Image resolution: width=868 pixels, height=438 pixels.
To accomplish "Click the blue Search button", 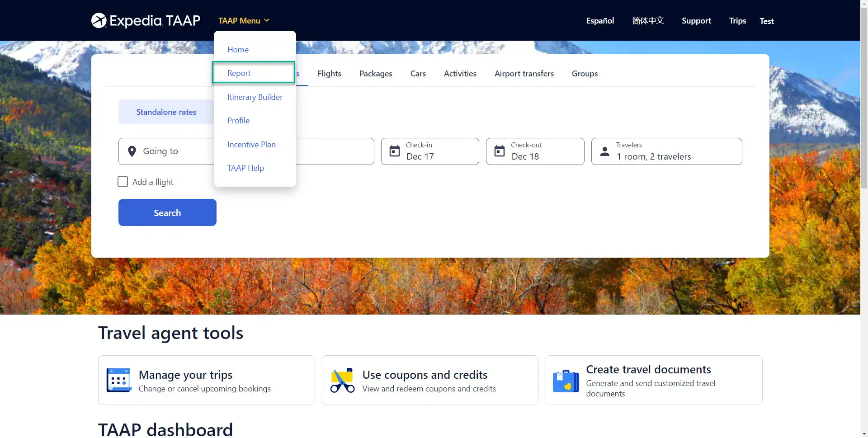I will tap(167, 212).
